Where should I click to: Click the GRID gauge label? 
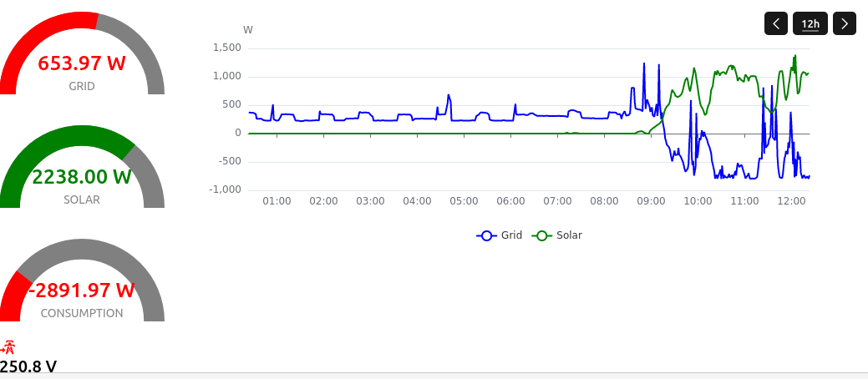pyautogui.click(x=82, y=86)
